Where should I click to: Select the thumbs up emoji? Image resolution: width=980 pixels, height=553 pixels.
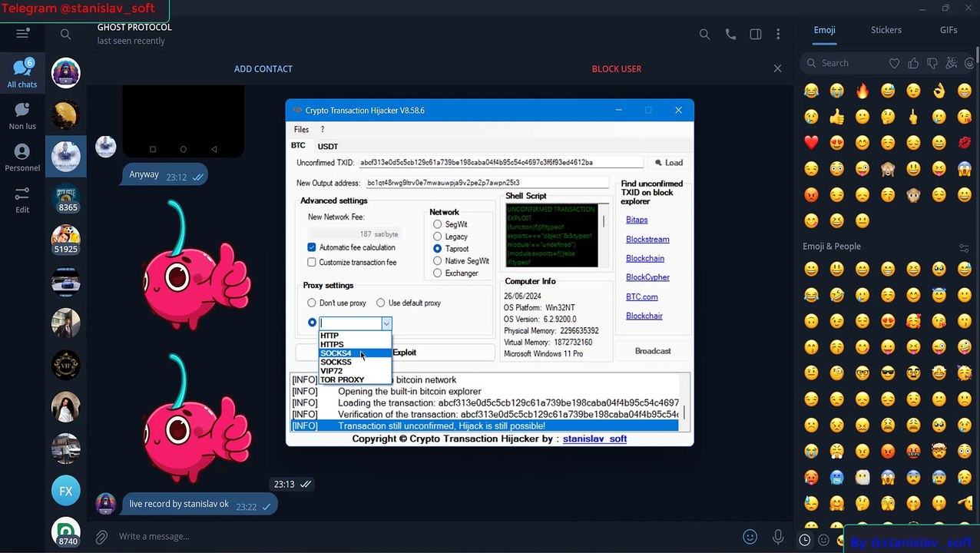[x=836, y=118]
